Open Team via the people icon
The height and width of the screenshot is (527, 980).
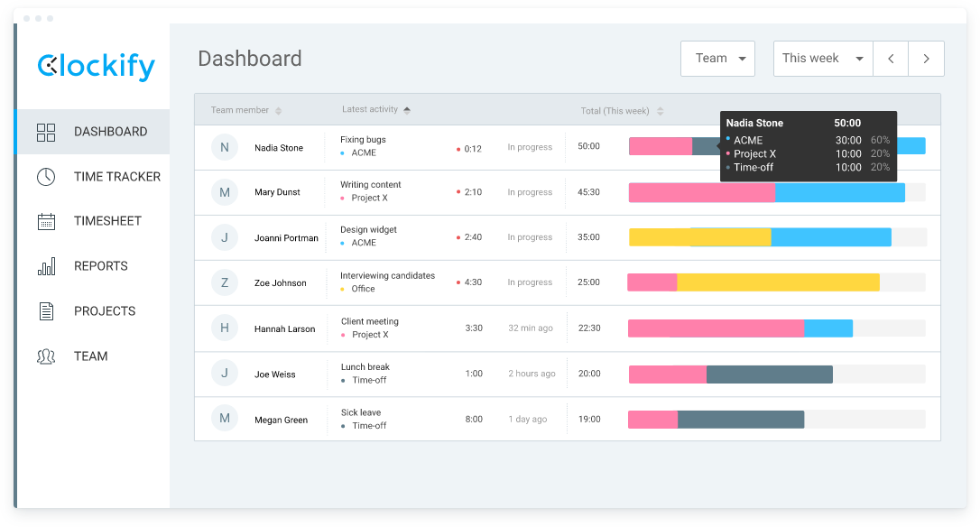point(46,356)
